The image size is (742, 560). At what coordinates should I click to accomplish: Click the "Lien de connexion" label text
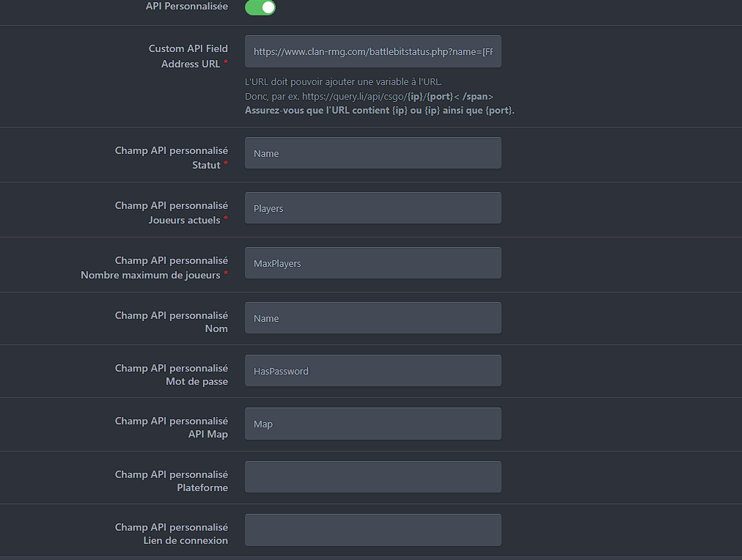click(185, 541)
